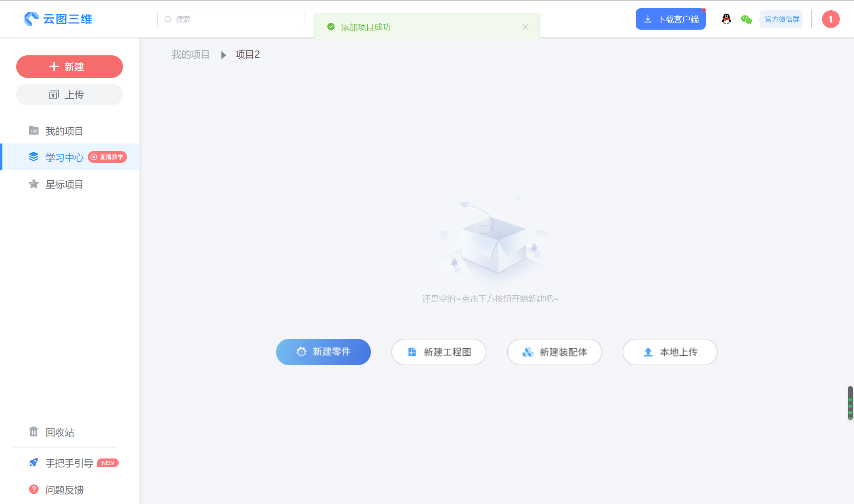The image size is (854, 504).
Task: Create a new part with 新建零件
Action: (x=323, y=352)
